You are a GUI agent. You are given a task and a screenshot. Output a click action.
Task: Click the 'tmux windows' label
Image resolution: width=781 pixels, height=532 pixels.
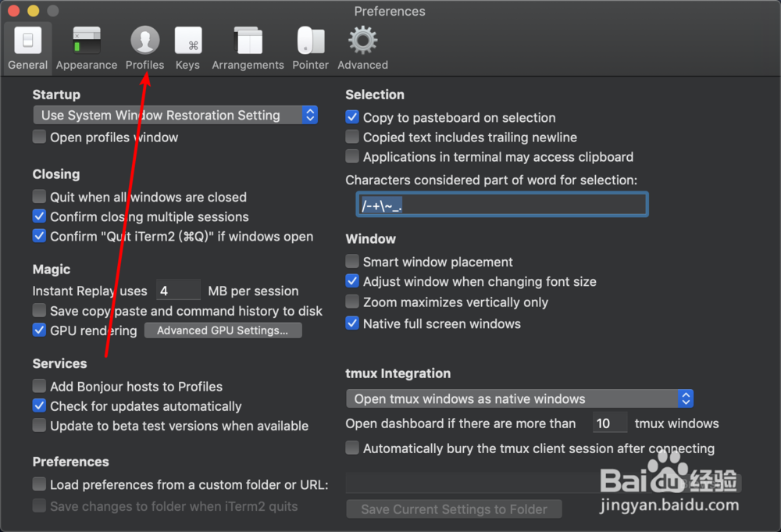click(676, 423)
